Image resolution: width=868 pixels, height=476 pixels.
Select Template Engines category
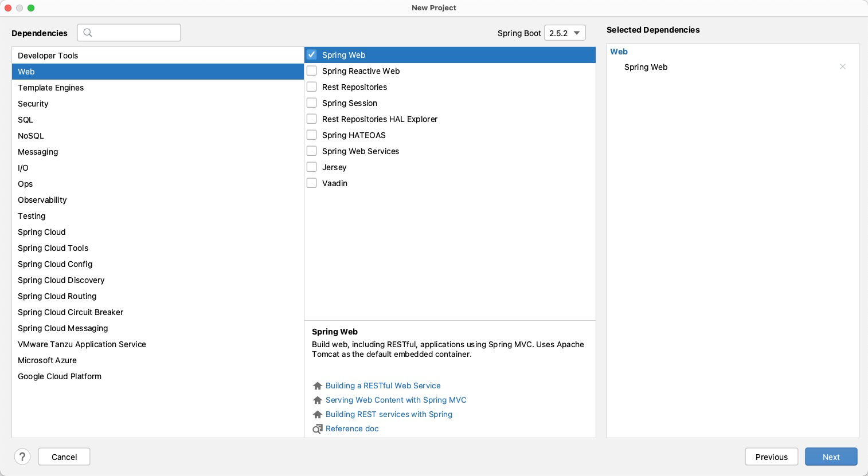click(x=158, y=88)
